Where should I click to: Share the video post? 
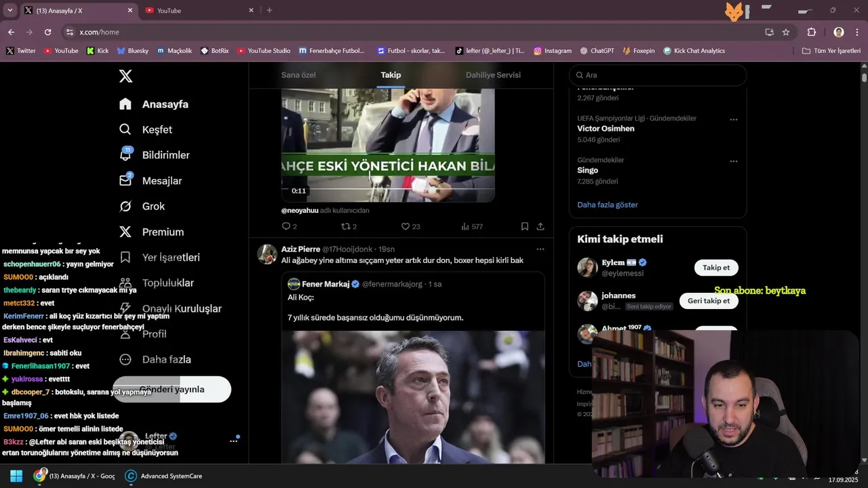pyautogui.click(x=540, y=226)
